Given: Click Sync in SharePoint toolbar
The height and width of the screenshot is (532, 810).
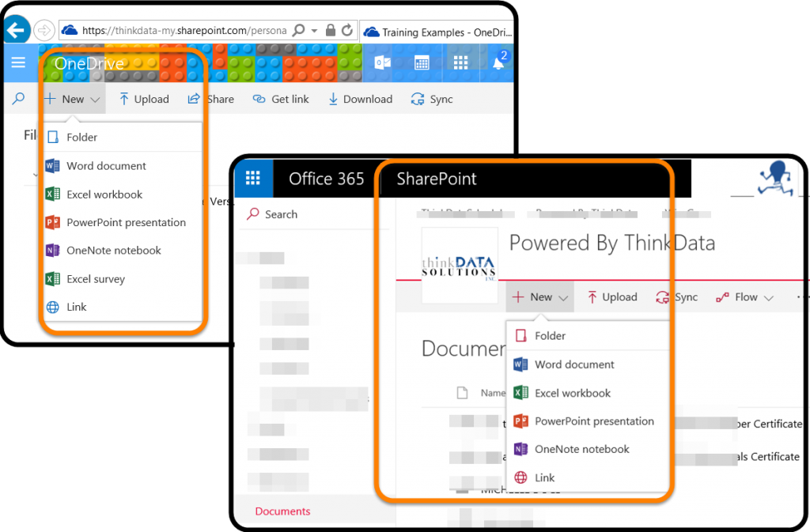Looking at the screenshot, I should coord(677,296).
